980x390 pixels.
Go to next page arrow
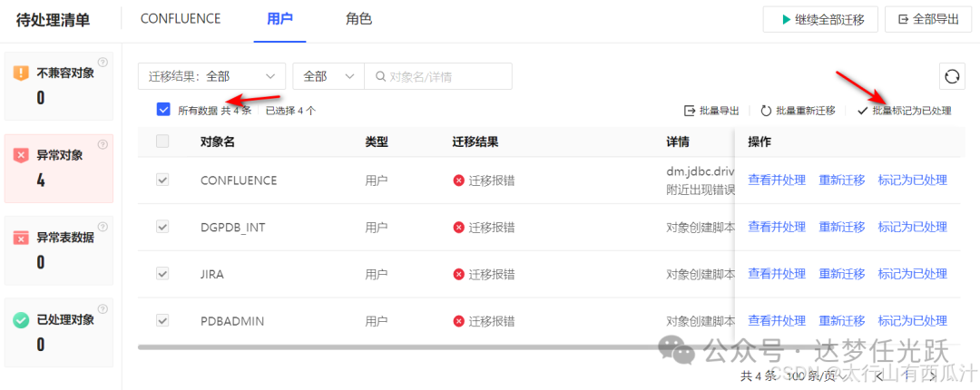click(x=932, y=375)
